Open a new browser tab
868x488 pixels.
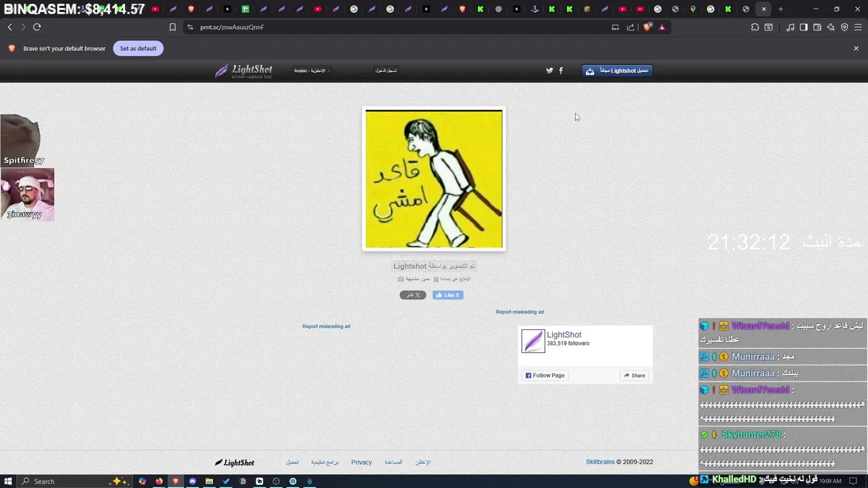pos(781,9)
